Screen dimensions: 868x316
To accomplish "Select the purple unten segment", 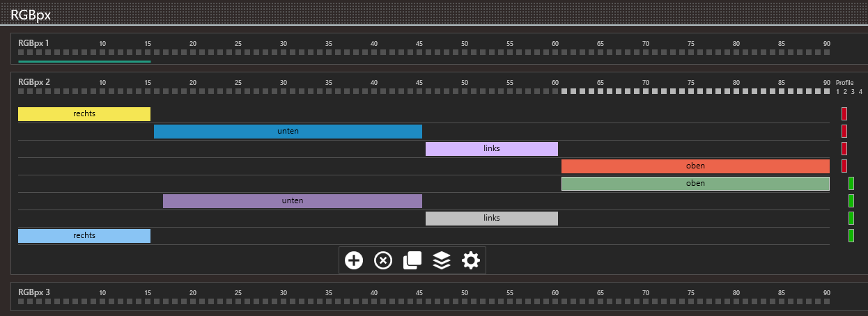I will point(293,201).
